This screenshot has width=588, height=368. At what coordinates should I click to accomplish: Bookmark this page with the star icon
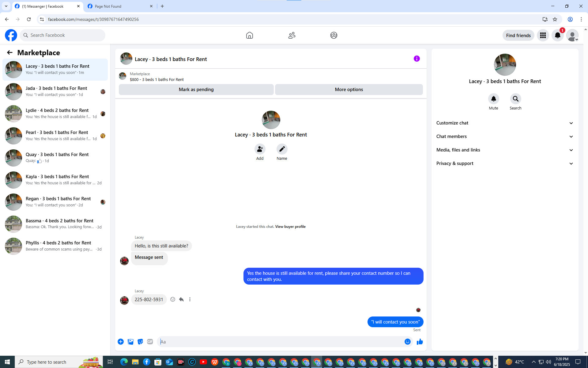[555, 19]
